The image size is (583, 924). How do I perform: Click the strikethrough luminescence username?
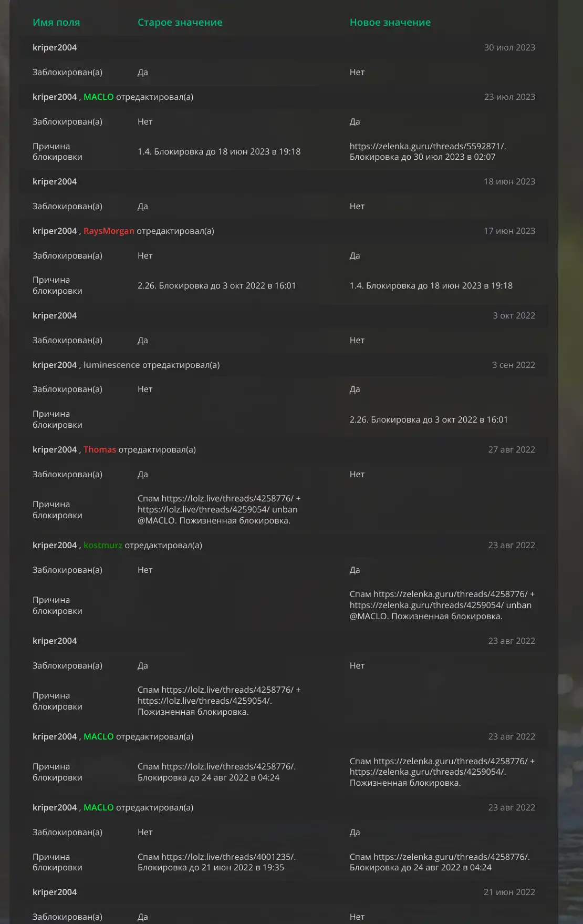pos(111,365)
